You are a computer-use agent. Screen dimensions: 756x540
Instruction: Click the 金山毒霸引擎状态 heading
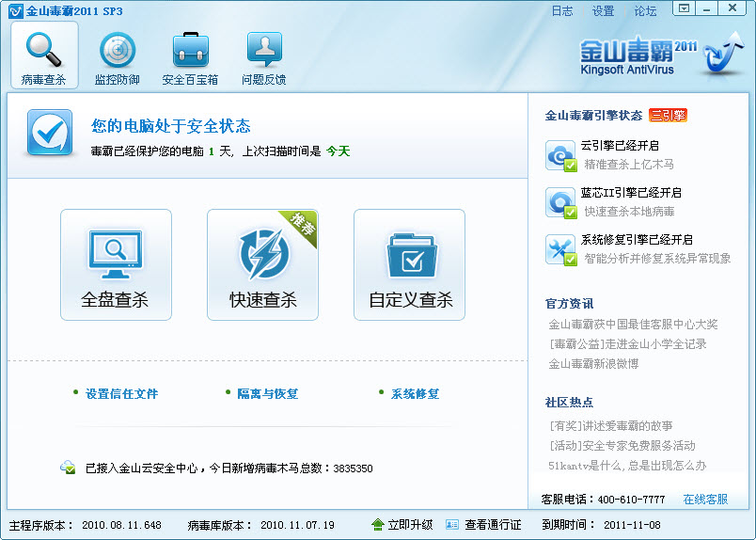[593, 116]
